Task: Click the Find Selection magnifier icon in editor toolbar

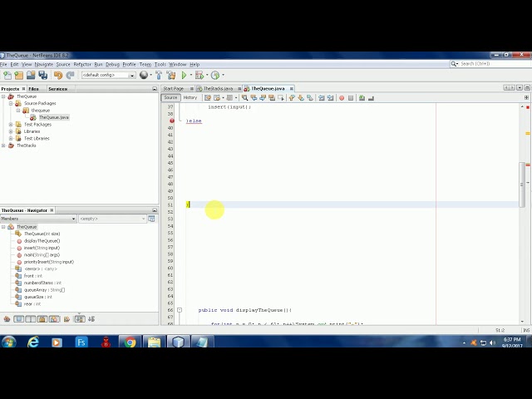Action: point(244,98)
